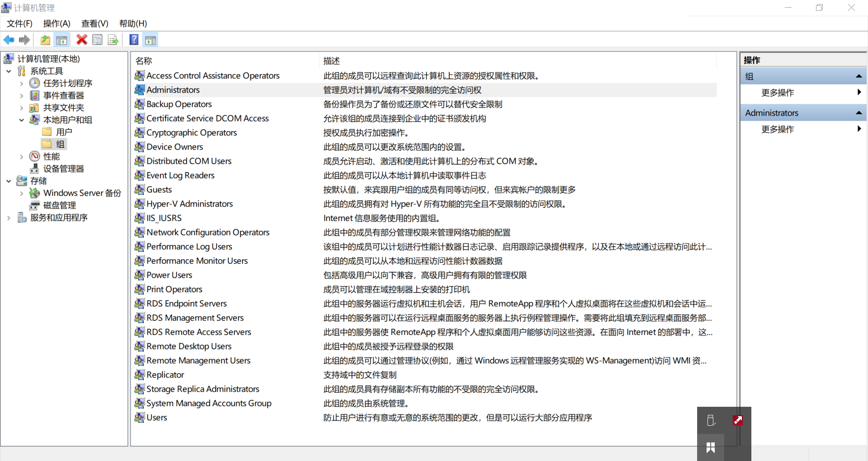The width and height of the screenshot is (868, 461).
Task: Click the Remote Desktop Users group icon
Action: tap(140, 346)
